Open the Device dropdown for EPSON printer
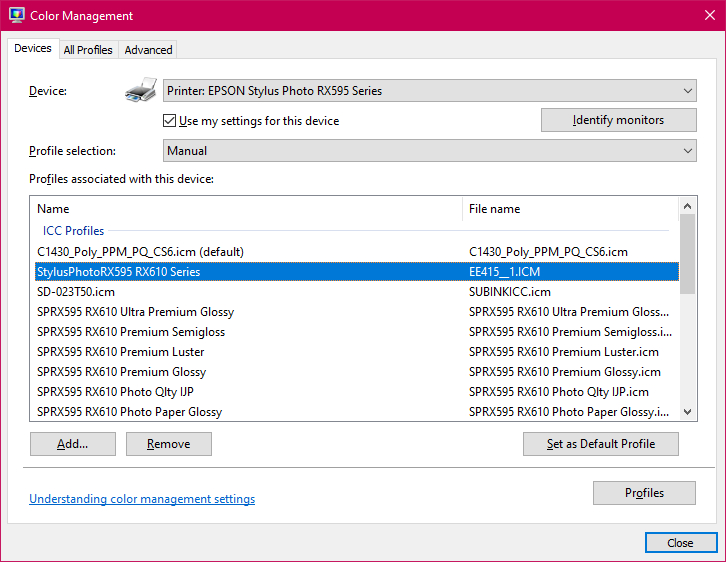This screenshot has height=562, width=726. (430, 91)
